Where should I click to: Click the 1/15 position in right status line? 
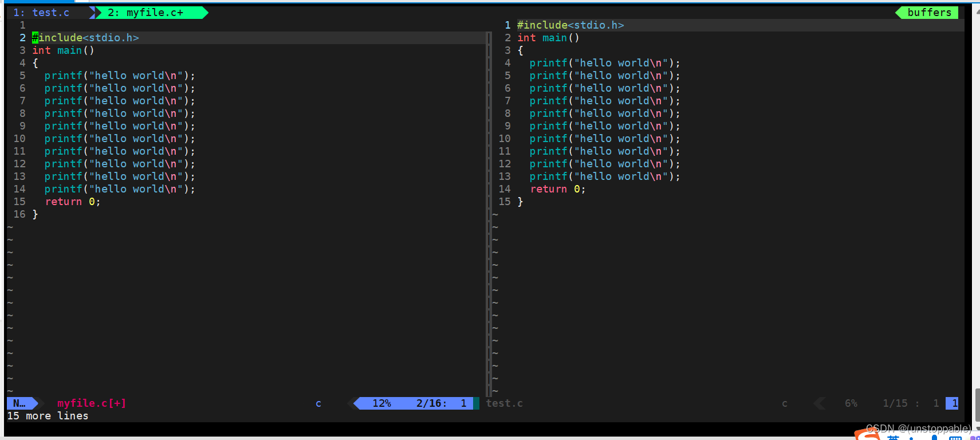click(x=895, y=403)
